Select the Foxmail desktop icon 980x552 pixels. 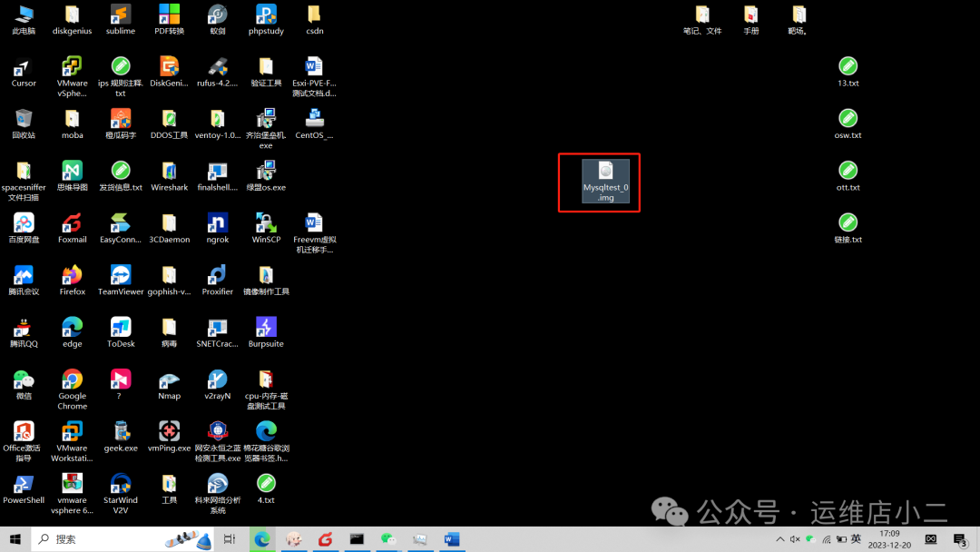72,228
